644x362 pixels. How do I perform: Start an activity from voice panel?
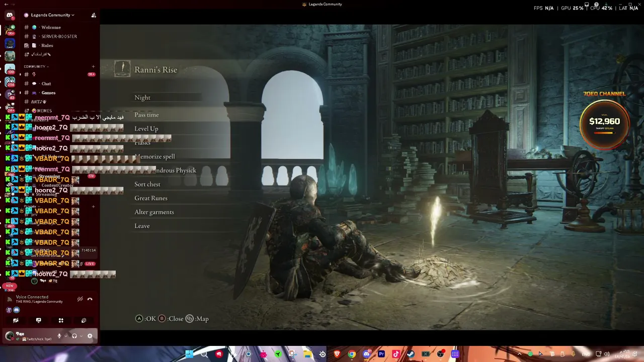61,320
